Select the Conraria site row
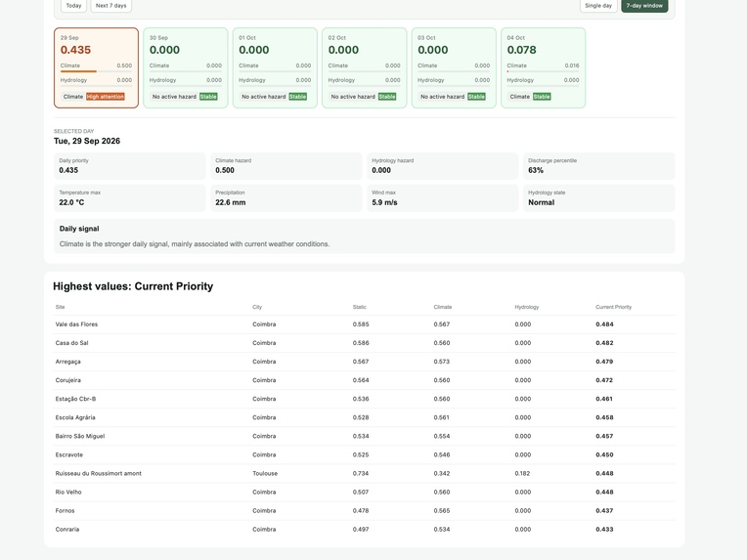This screenshot has width=747, height=560. pyautogui.click(x=365, y=529)
